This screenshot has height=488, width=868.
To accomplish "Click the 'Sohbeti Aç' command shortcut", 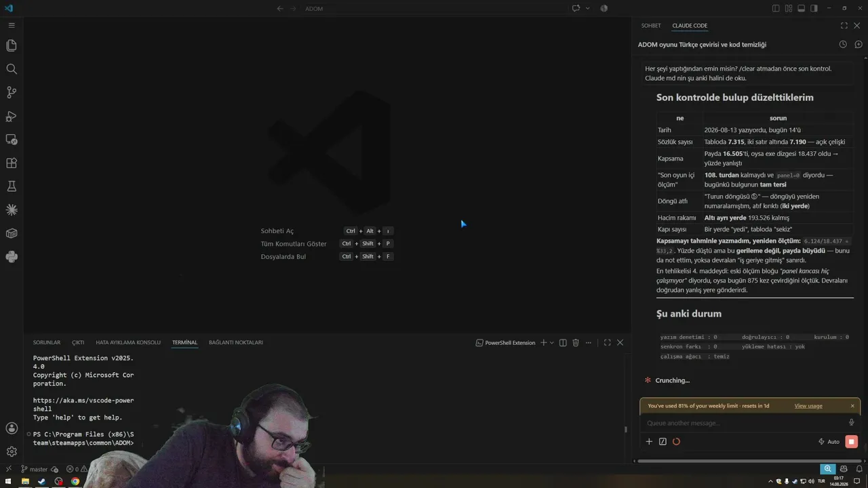I will point(277,231).
